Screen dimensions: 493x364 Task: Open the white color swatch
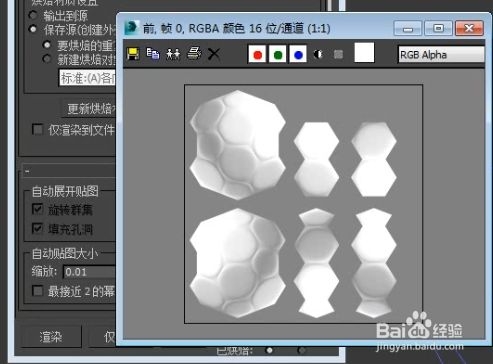pos(364,53)
